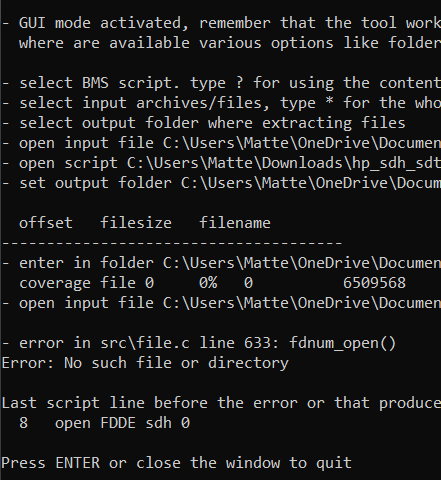
Task: Click the 'open FDDE sdh 0' script line
Action: 122,423
